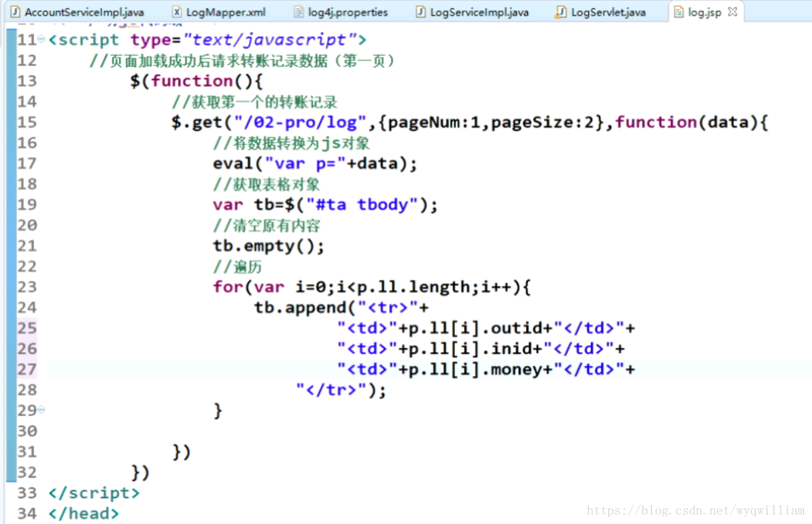Click line number 27 in the gutter

[x=27, y=369]
